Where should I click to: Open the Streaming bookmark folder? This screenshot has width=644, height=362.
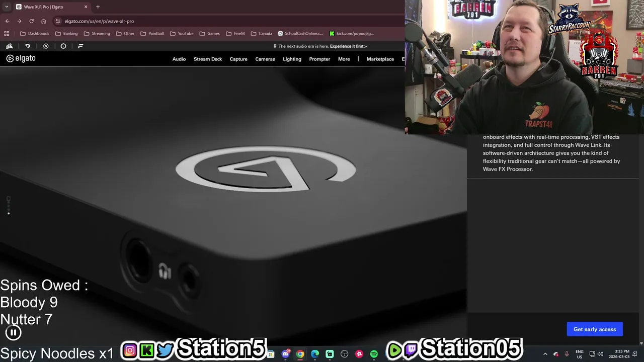point(97,34)
